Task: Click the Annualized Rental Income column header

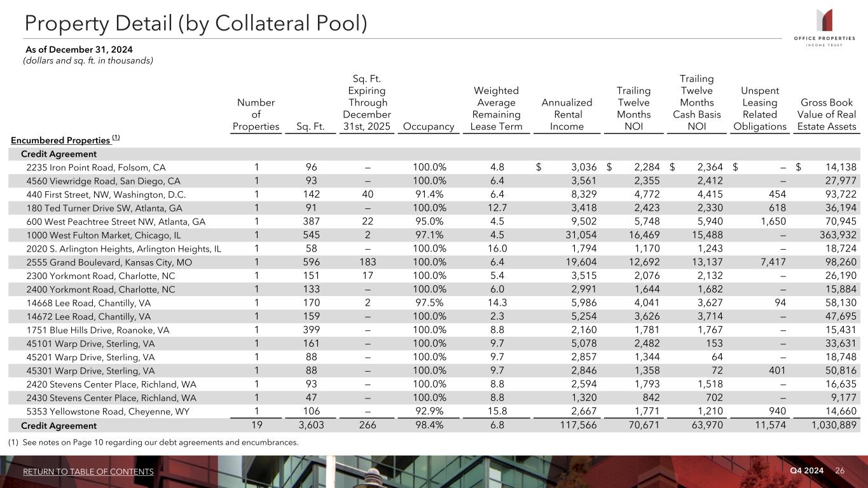Action: pyautogui.click(x=567, y=114)
